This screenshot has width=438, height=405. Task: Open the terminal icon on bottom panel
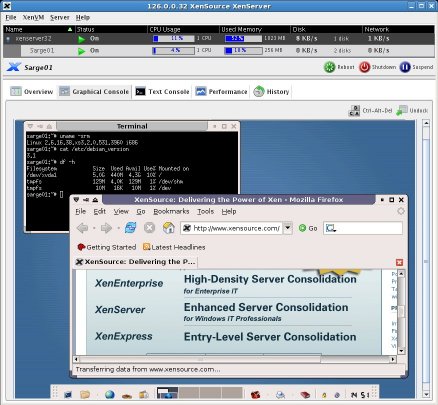68,394
